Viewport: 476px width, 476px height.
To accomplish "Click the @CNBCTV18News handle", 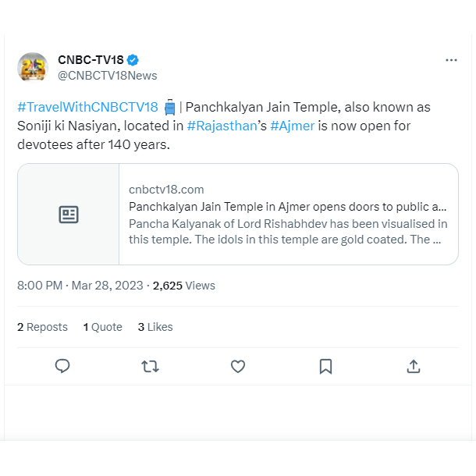I will 108,76.
